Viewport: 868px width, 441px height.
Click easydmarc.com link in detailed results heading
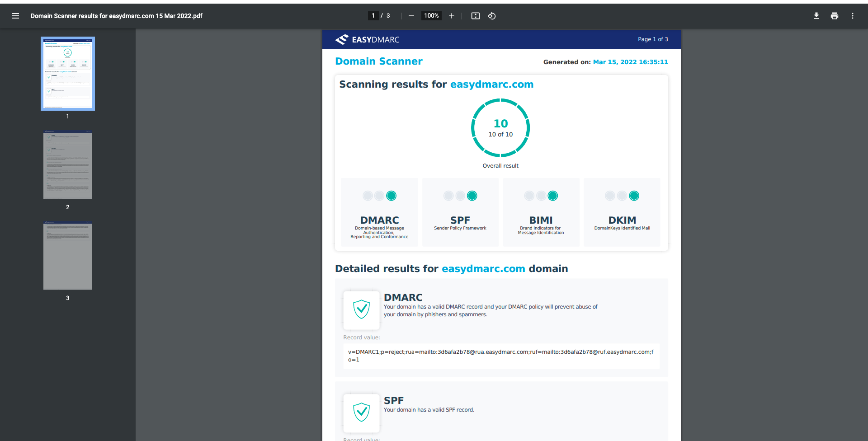(x=483, y=269)
